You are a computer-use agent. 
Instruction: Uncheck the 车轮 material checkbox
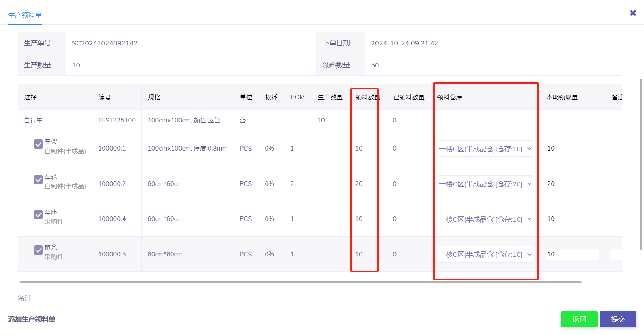click(x=38, y=179)
